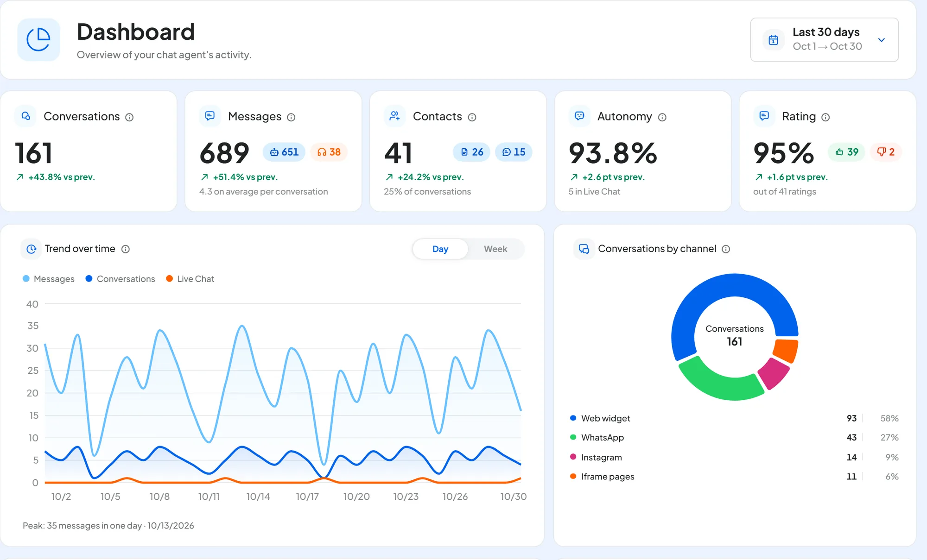
Task: Toggle the Live Chat series in chart legend
Action: [190, 279]
